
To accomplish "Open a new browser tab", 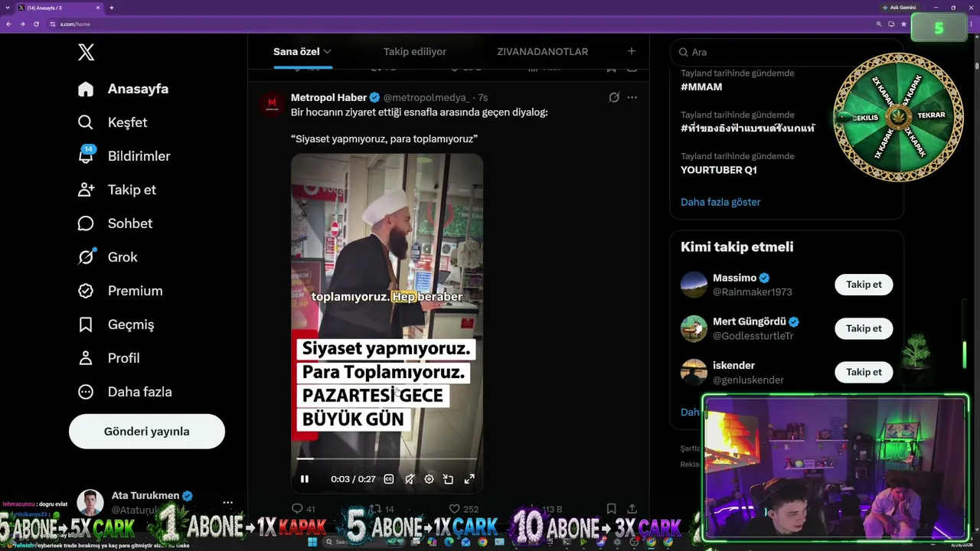I will 111,8.
